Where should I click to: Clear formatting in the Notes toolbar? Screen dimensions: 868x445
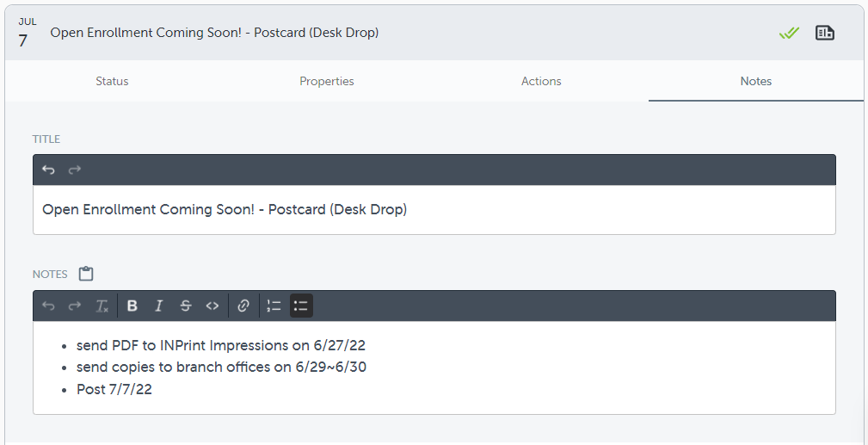coord(102,306)
